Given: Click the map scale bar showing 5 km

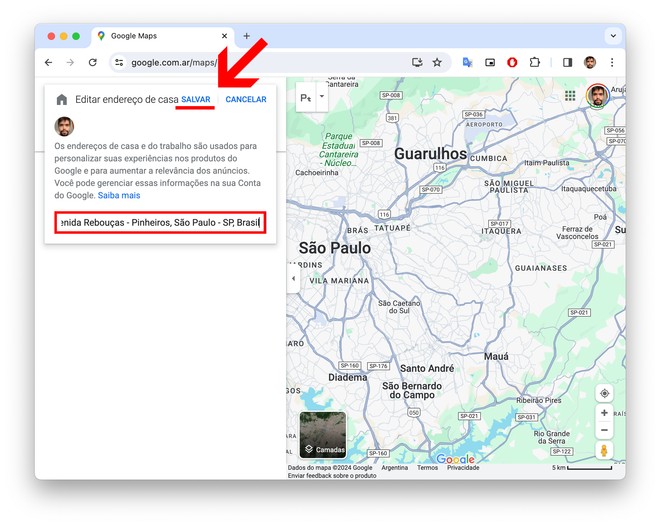Looking at the screenshot, I should pyautogui.click(x=582, y=468).
